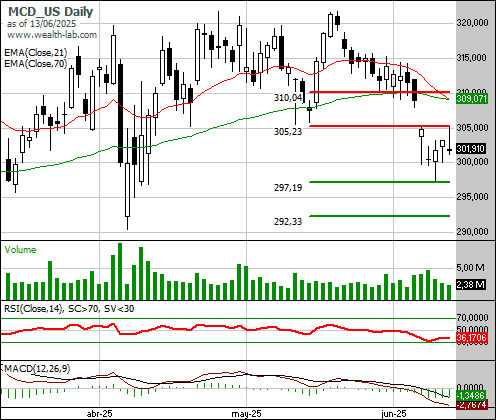
Task: Click the abr-25 date axis label
Action: click(x=99, y=414)
